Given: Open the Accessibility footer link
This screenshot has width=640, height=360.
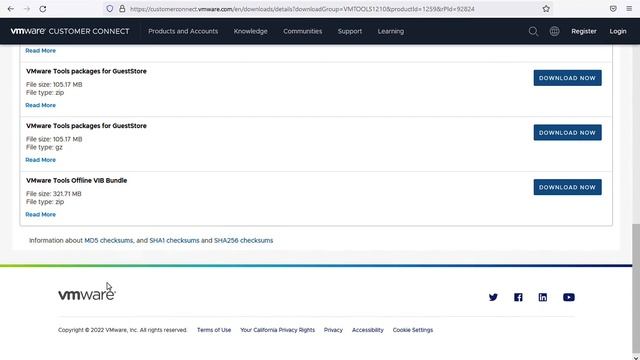Looking at the screenshot, I should point(368,330).
